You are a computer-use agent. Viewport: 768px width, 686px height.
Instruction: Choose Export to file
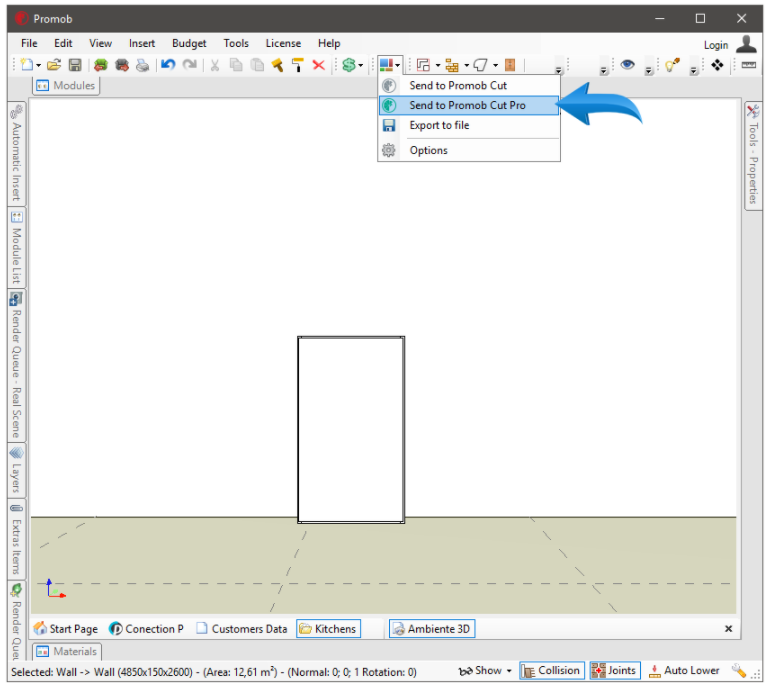pyautogui.click(x=469, y=125)
